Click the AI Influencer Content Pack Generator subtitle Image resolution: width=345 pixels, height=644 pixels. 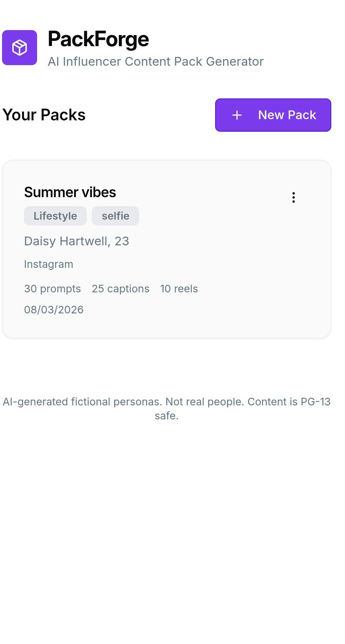point(156,62)
